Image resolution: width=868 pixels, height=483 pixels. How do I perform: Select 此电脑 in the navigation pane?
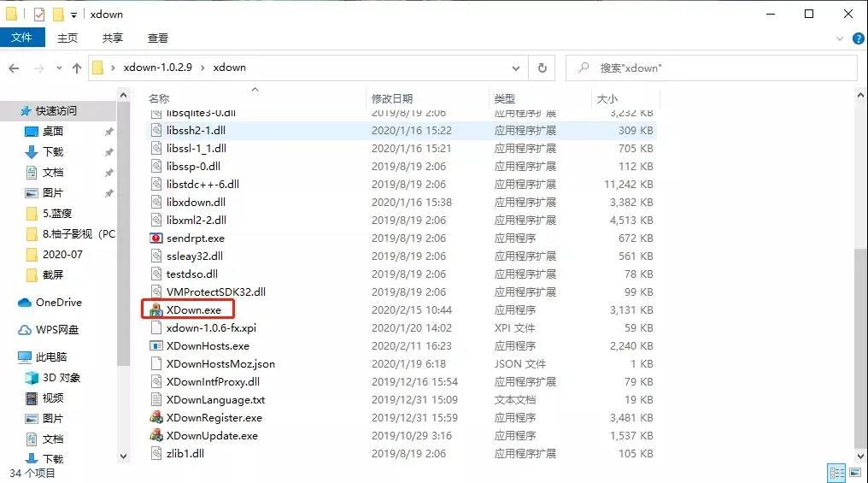[51, 357]
